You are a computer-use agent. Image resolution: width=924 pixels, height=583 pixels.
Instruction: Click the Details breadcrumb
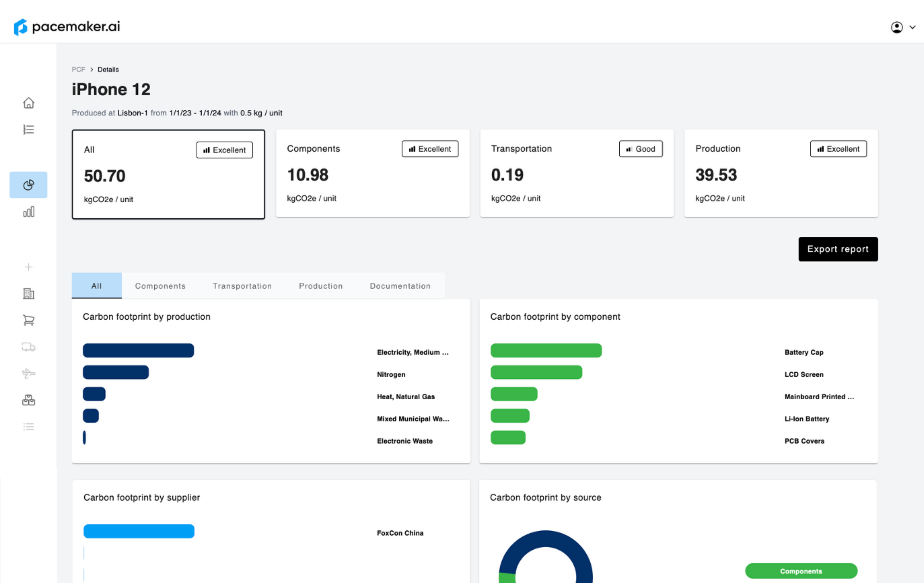[108, 69]
